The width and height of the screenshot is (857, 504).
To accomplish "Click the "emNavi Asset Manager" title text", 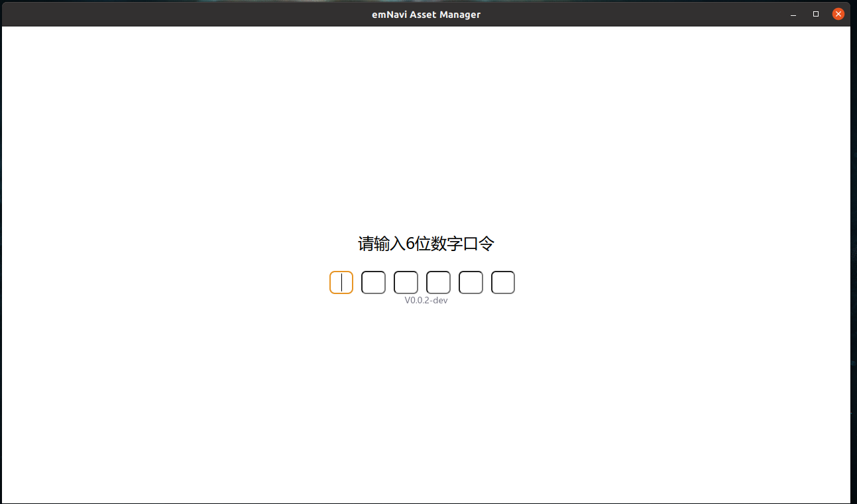I will pos(426,15).
